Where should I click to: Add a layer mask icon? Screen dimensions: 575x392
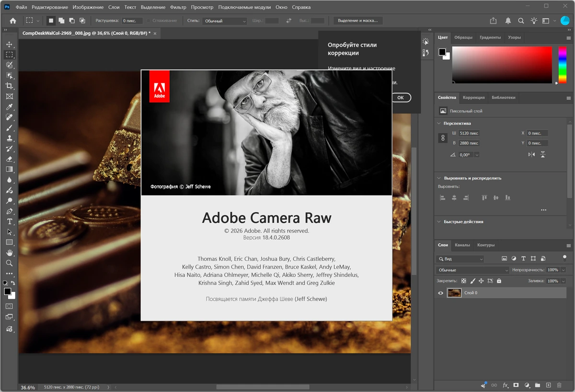click(x=516, y=385)
